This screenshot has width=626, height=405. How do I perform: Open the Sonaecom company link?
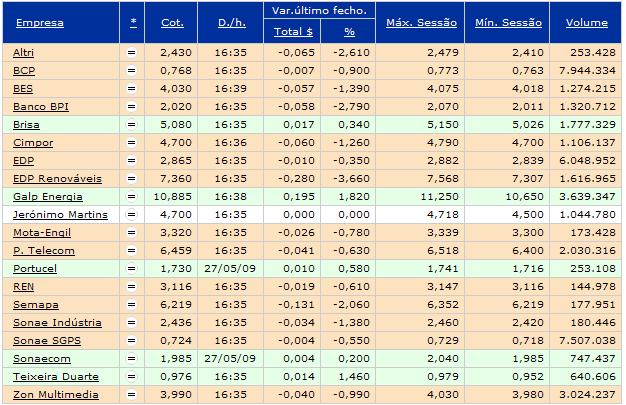pos(42,358)
